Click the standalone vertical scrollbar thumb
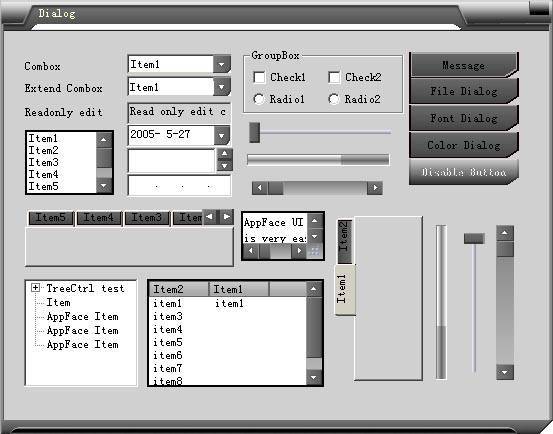The image size is (553, 434). pos(505,249)
